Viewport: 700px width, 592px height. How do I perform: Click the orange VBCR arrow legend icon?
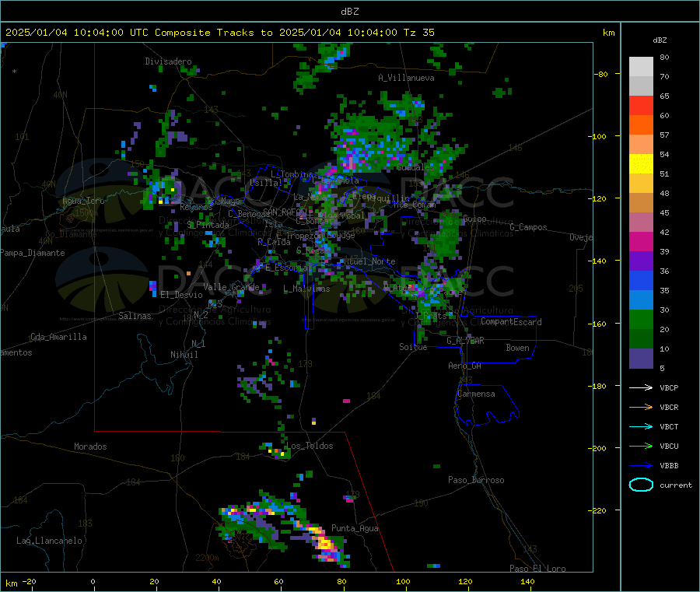point(641,407)
